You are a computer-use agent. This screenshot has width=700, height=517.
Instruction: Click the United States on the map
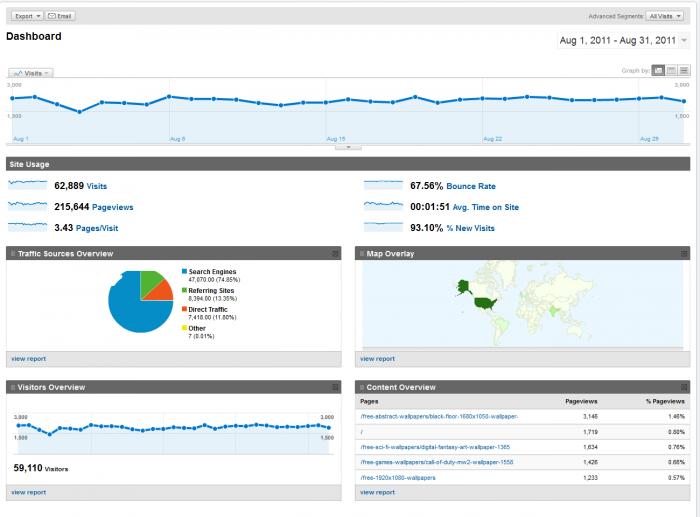click(x=485, y=304)
